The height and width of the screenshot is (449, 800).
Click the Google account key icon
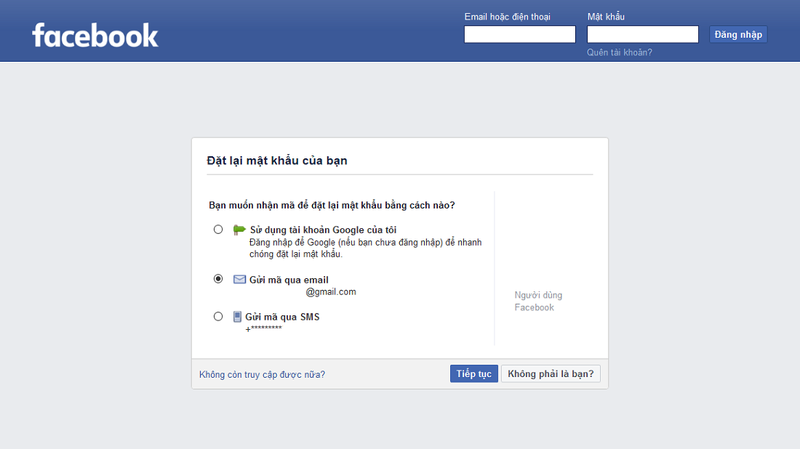[x=239, y=229]
